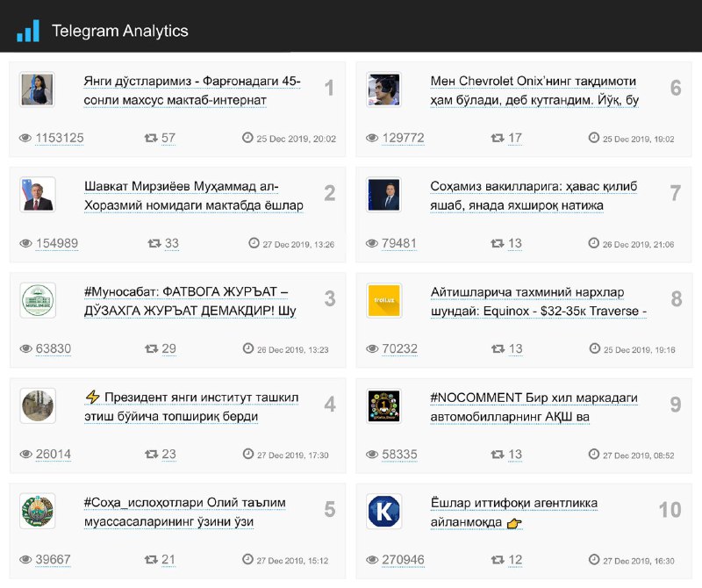The height and width of the screenshot is (588, 702).
Task: Click the Telegram Analytics header title
Action: coord(120,31)
